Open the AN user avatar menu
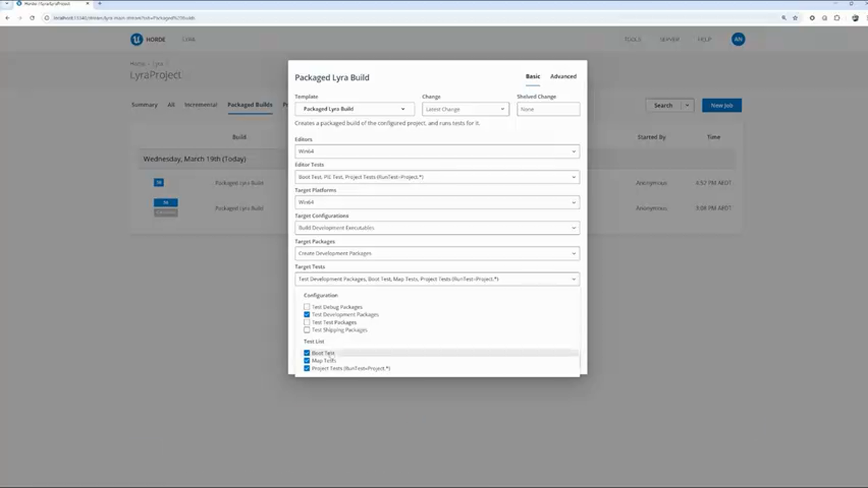Image resolution: width=868 pixels, height=488 pixels. pos(738,39)
